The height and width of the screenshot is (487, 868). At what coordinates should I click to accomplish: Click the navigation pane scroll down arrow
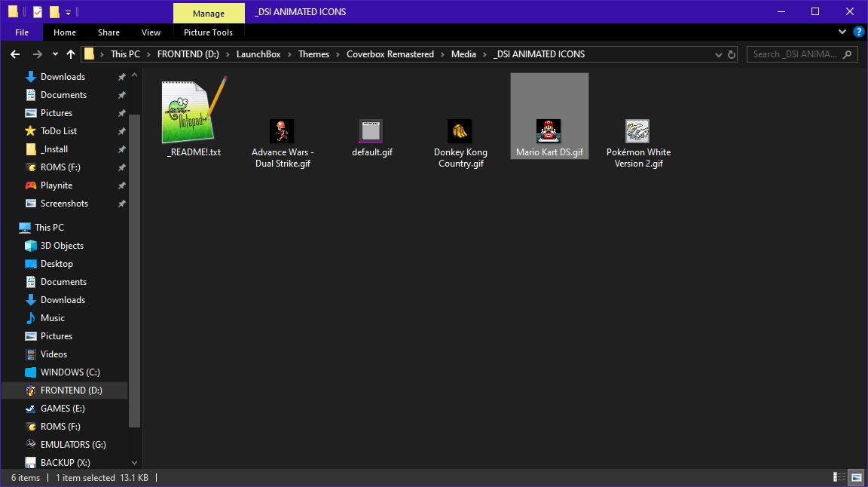[x=135, y=463]
